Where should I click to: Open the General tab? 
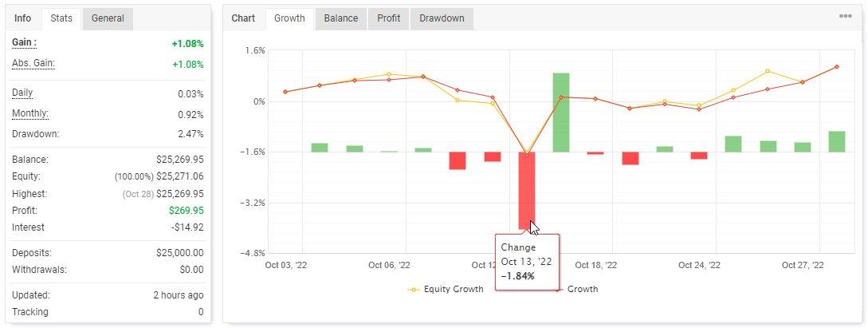(108, 18)
